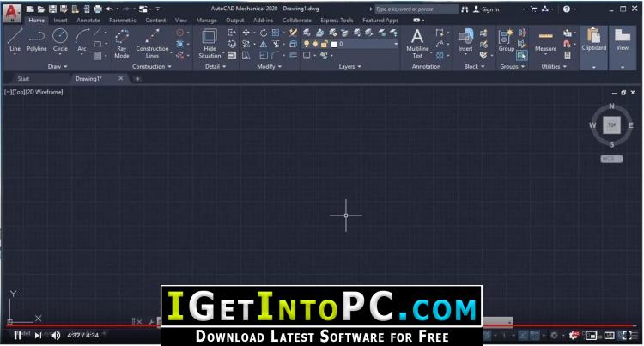Expand the Draw panel

tap(57, 66)
